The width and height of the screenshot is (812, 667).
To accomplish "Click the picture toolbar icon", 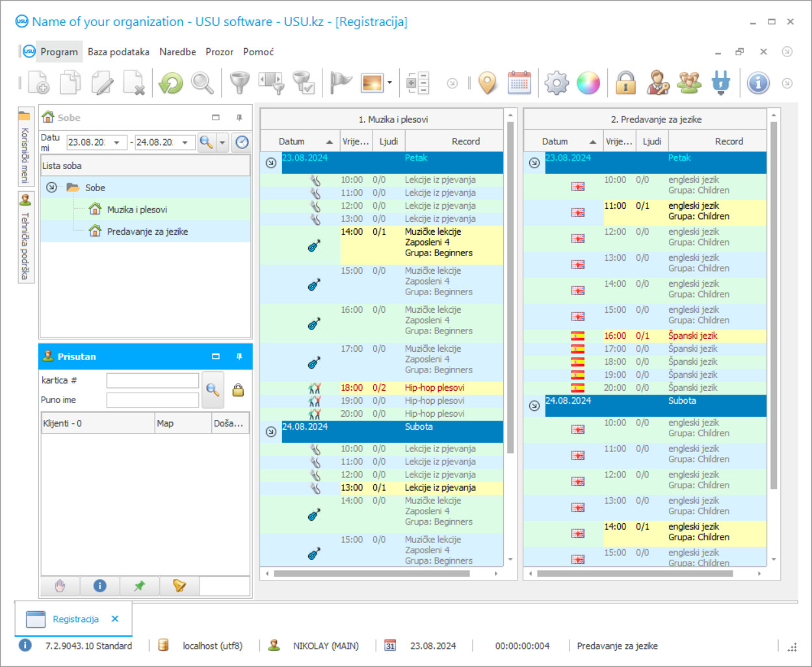I will point(373,83).
